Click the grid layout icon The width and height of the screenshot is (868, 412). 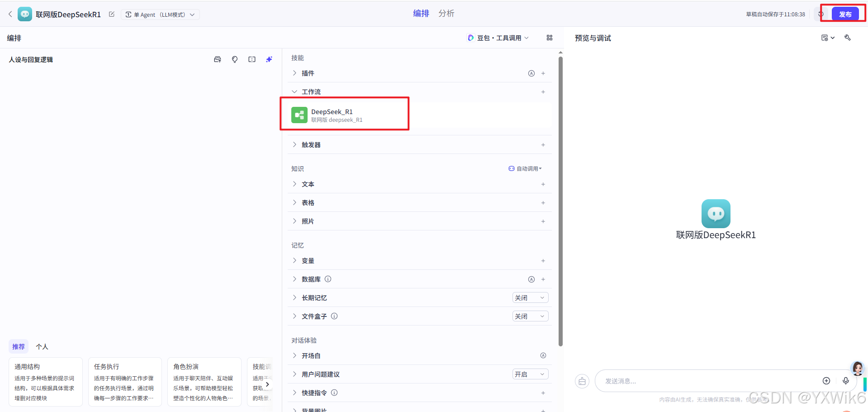pyautogui.click(x=550, y=38)
